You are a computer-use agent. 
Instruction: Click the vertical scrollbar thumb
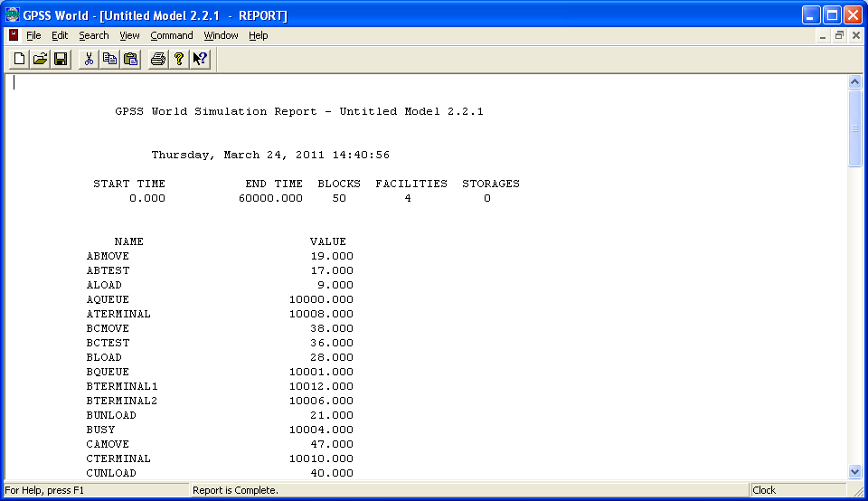point(854,128)
